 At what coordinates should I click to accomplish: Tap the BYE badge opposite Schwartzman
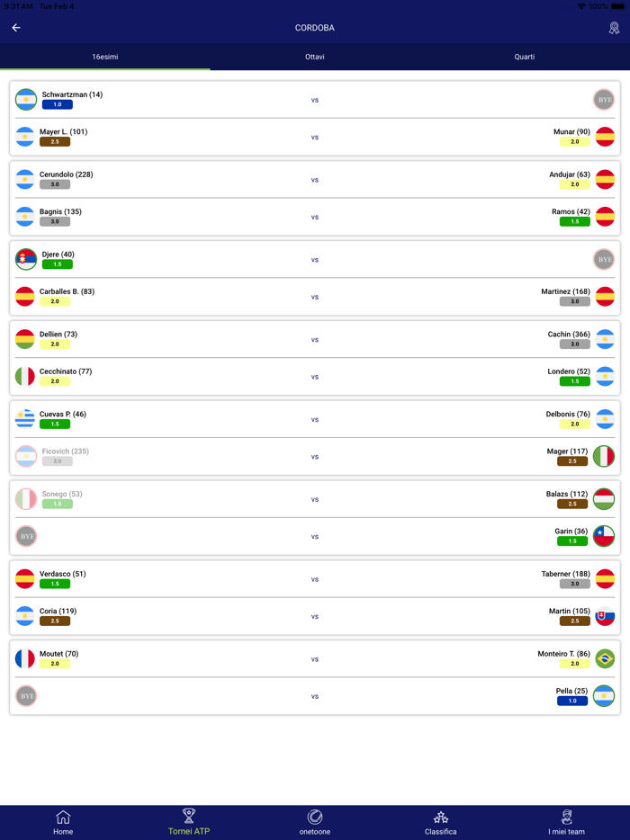point(604,100)
